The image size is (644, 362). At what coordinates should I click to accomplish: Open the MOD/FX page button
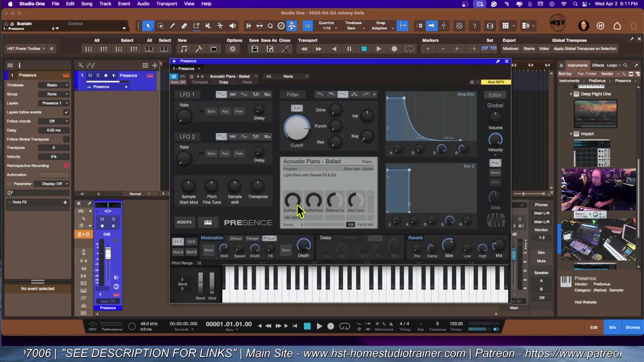(184, 222)
